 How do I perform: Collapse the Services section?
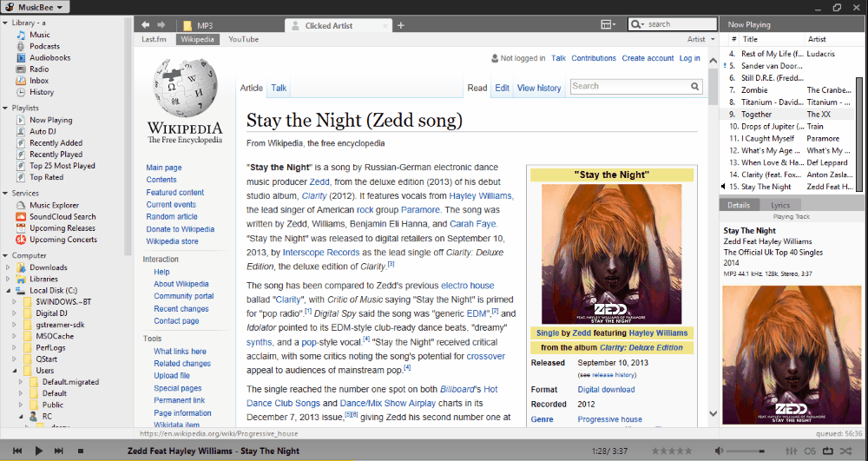[5, 193]
